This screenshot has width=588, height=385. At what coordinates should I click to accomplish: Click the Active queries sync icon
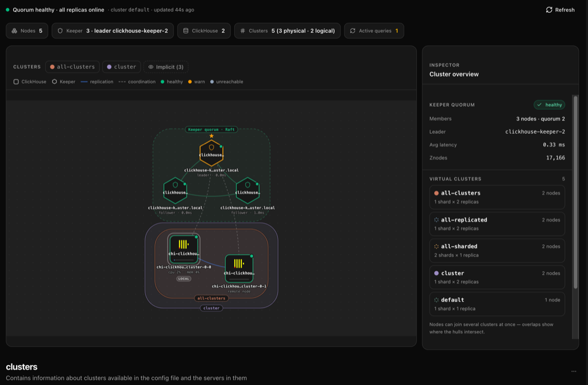pyautogui.click(x=353, y=31)
